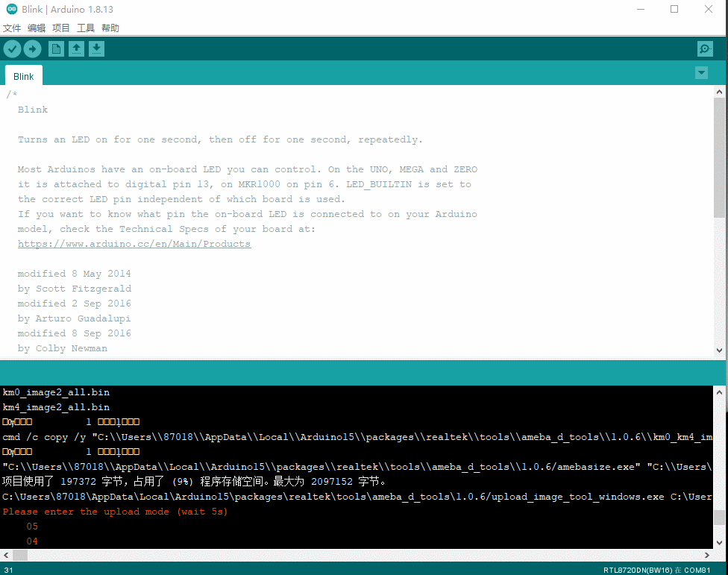Viewport: 728px width, 575px height.
Task: Open the 文件 menu
Action: pyautogui.click(x=12, y=28)
